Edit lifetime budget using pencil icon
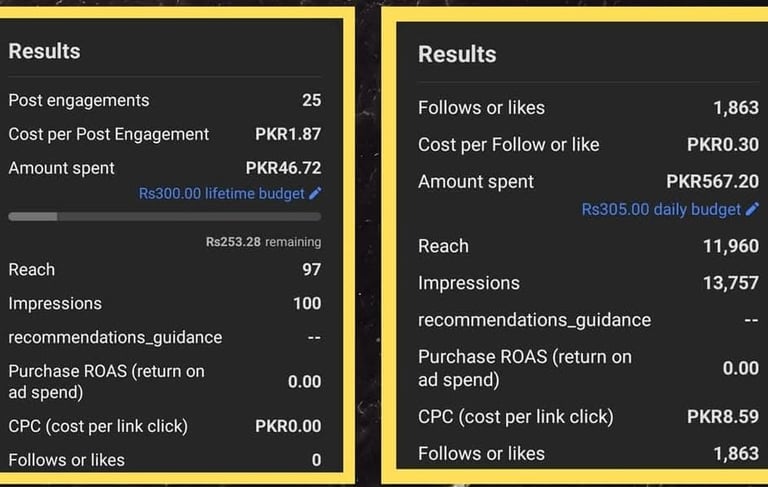Viewport: 768px width, 487px height. 315,193
